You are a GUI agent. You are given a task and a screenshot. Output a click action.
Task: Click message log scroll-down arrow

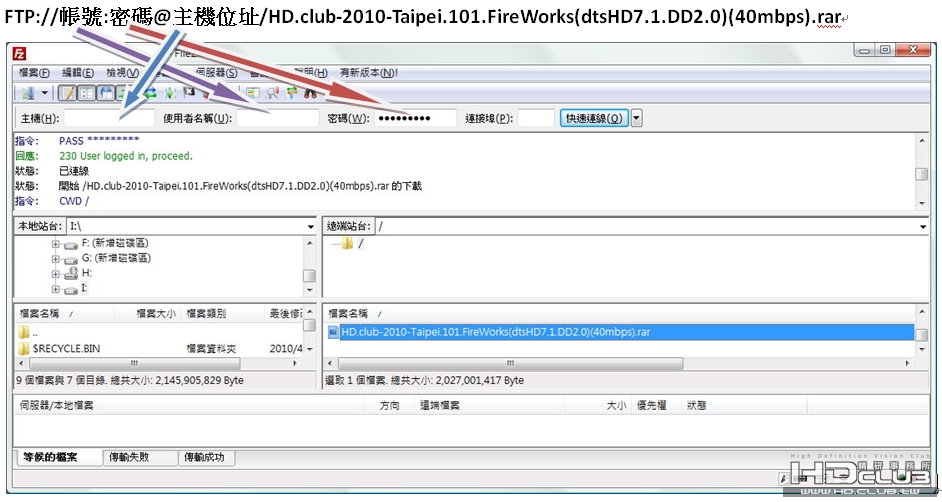pos(922,204)
